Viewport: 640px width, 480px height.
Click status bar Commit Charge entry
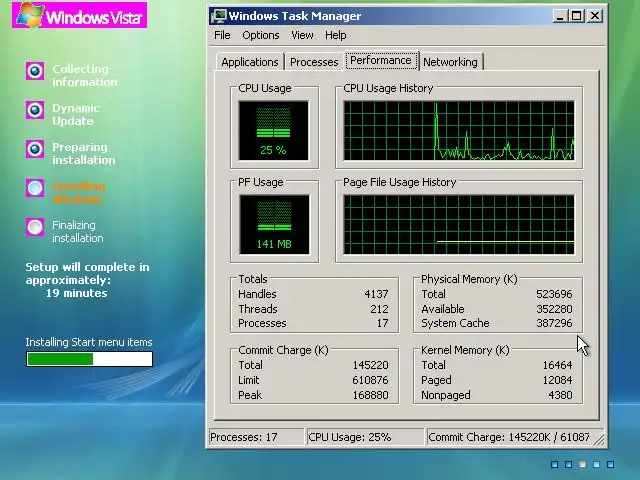[509, 437]
